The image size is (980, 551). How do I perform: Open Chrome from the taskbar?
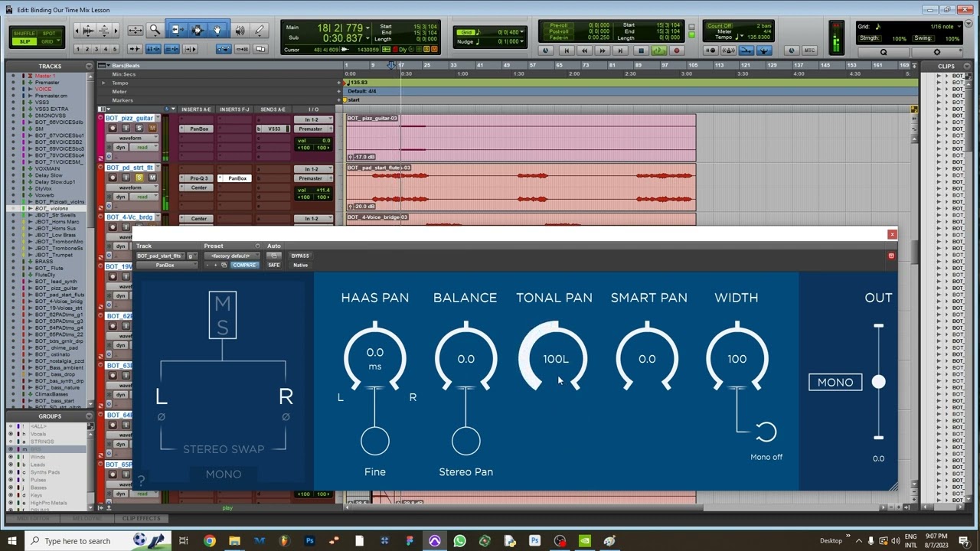(x=209, y=541)
